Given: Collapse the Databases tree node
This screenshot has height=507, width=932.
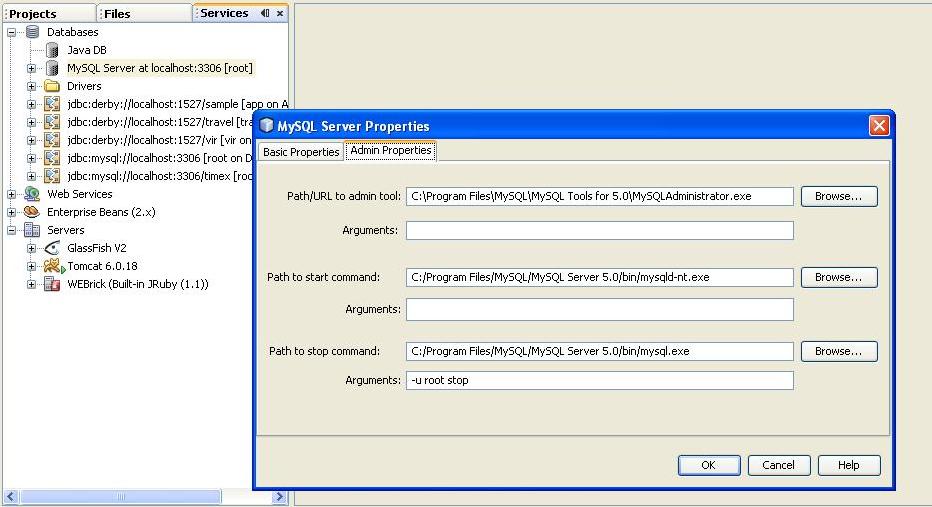Looking at the screenshot, I should click(x=12, y=32).
